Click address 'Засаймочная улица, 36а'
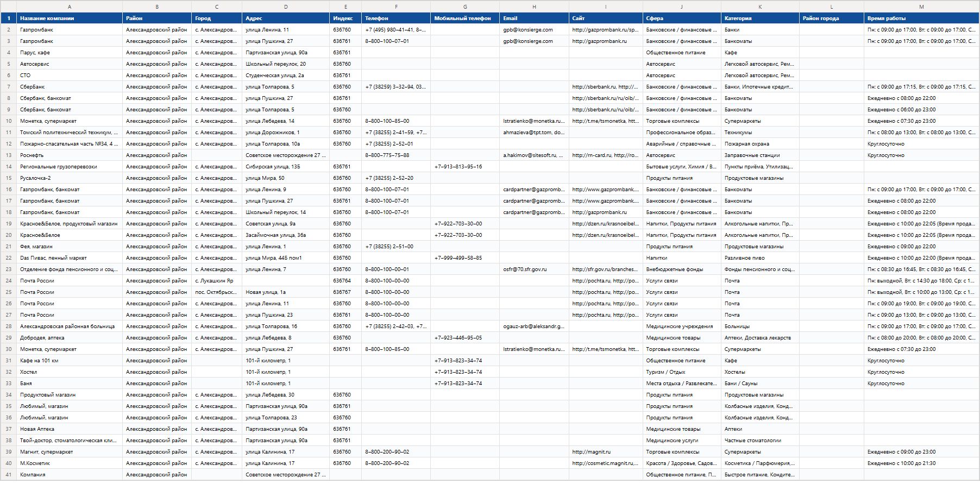Screen dimensions: 980x490 (x=286, y=235)
